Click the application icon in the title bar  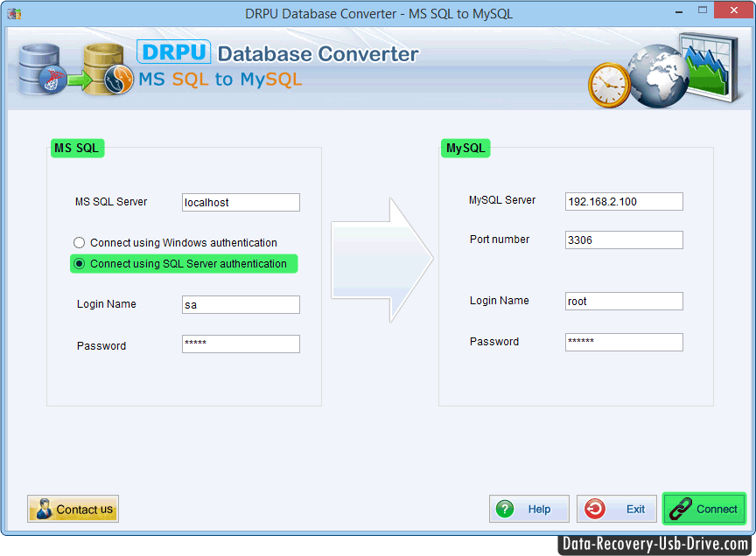point(14,13)
